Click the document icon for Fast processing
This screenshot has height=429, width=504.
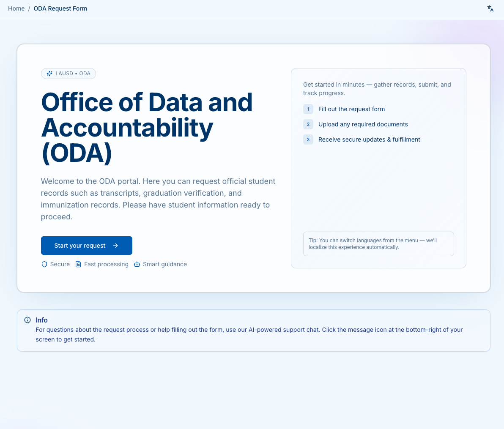pyautogui.click(x=78, y=264)
